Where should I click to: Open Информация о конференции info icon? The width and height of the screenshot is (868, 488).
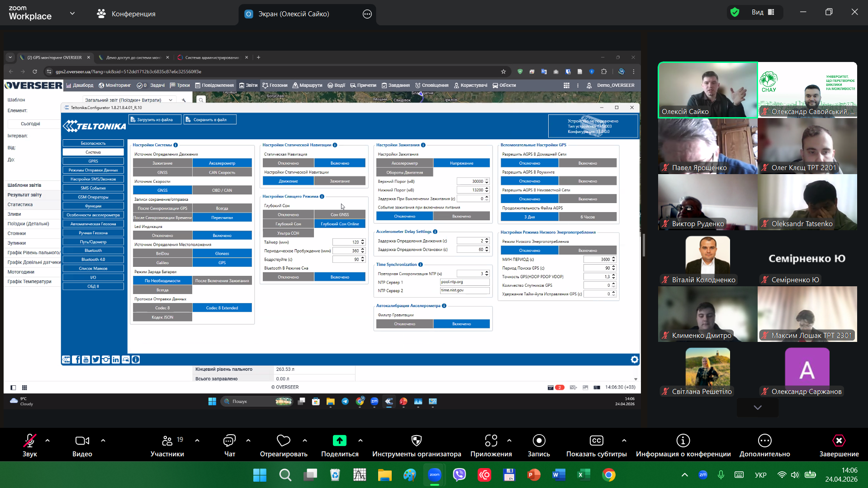[683, 441]
